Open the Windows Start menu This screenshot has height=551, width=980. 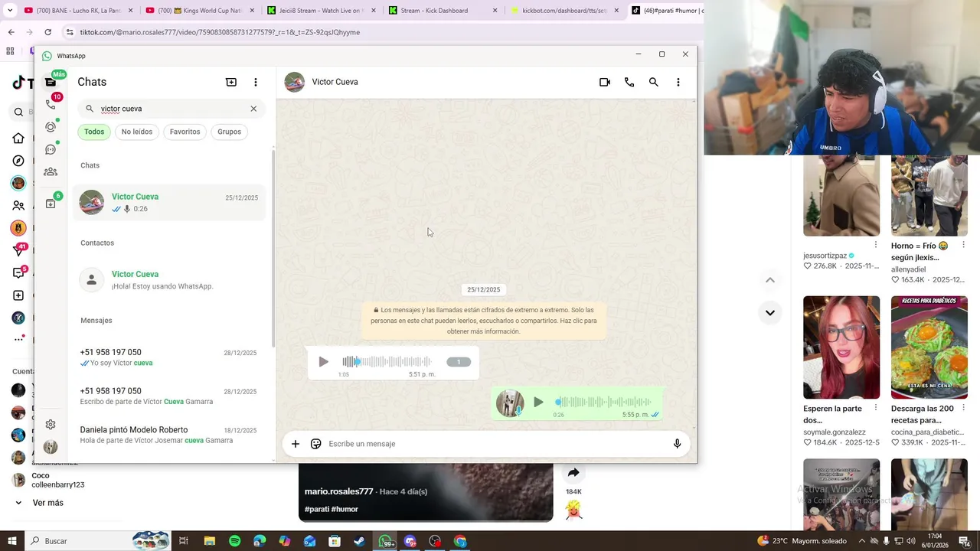point(11,541)
